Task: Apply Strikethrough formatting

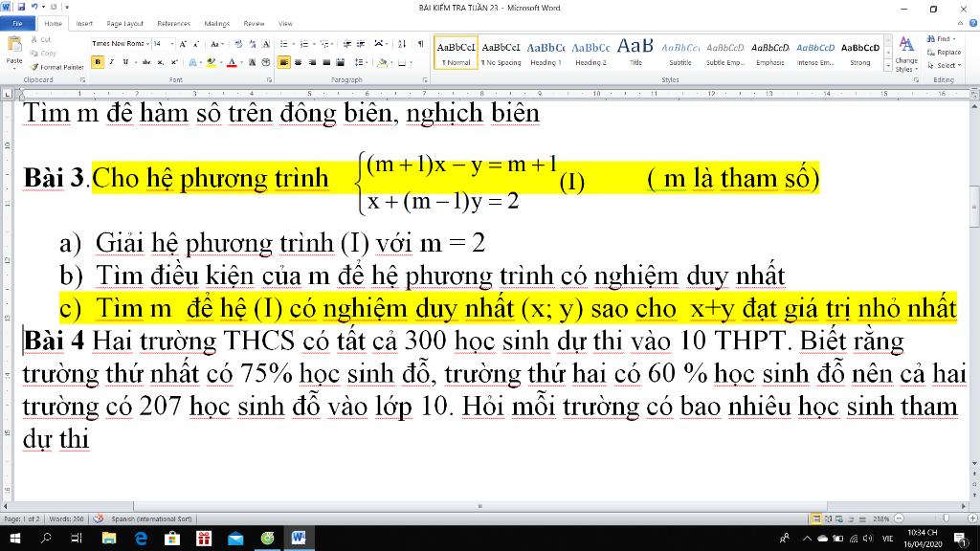Action: click(146, 62)
